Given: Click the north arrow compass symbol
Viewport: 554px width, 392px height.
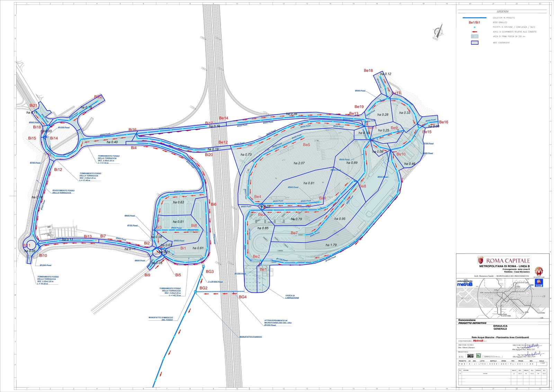Looking at the screenshot, I should click(x=438, y=32).
